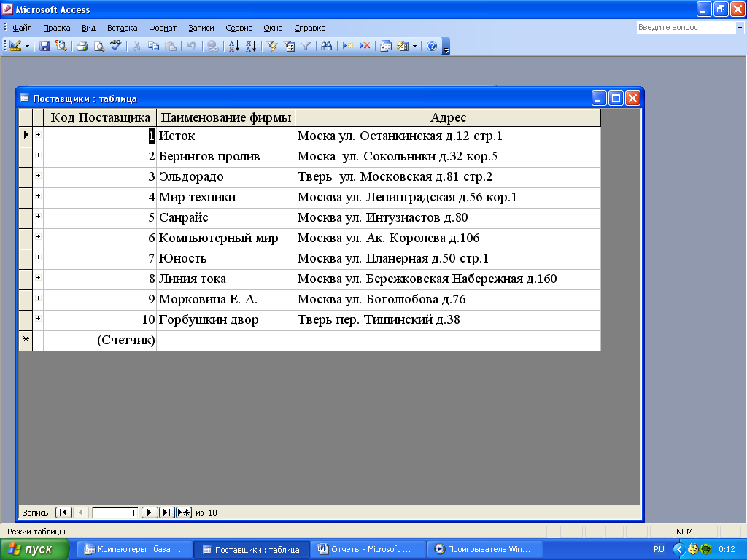Open the Правка menu

(57, 28)
